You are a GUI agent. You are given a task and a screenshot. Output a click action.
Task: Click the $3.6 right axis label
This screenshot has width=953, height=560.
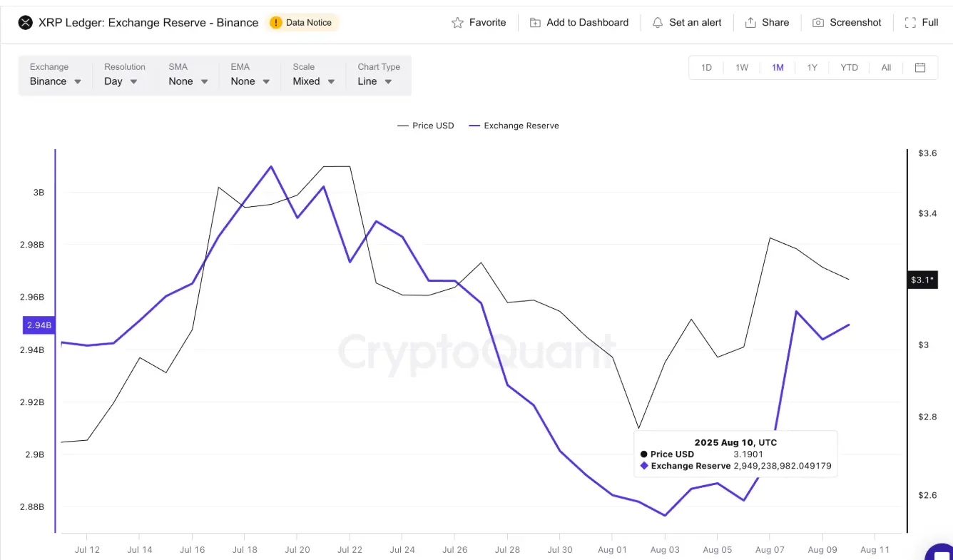click(x=927, y=153)
